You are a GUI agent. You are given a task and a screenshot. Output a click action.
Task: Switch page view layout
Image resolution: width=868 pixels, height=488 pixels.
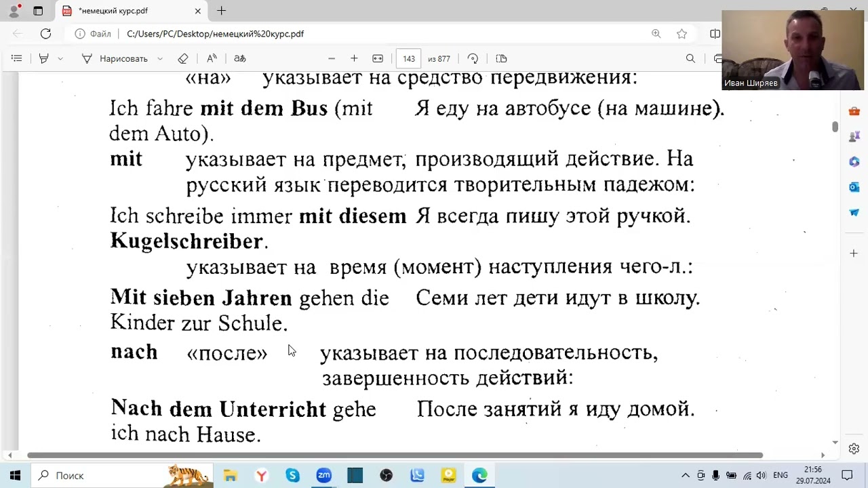tap(501, 58)
